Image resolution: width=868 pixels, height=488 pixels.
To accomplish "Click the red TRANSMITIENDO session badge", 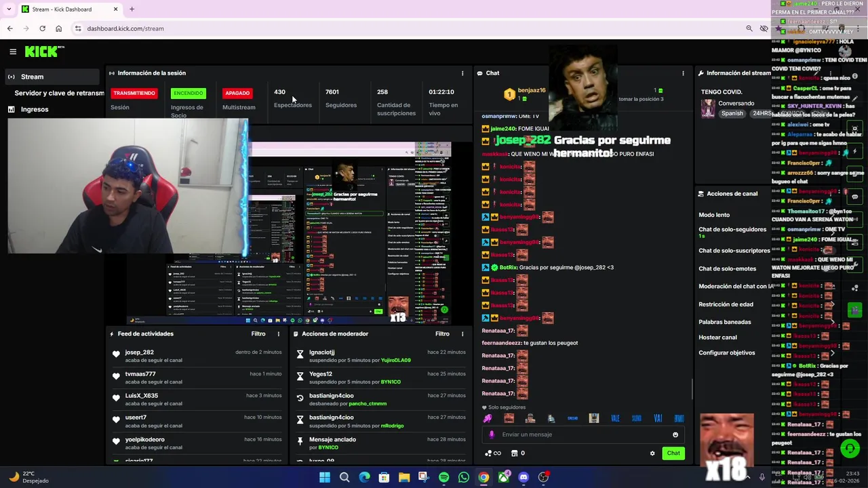I will pos(134,94).
